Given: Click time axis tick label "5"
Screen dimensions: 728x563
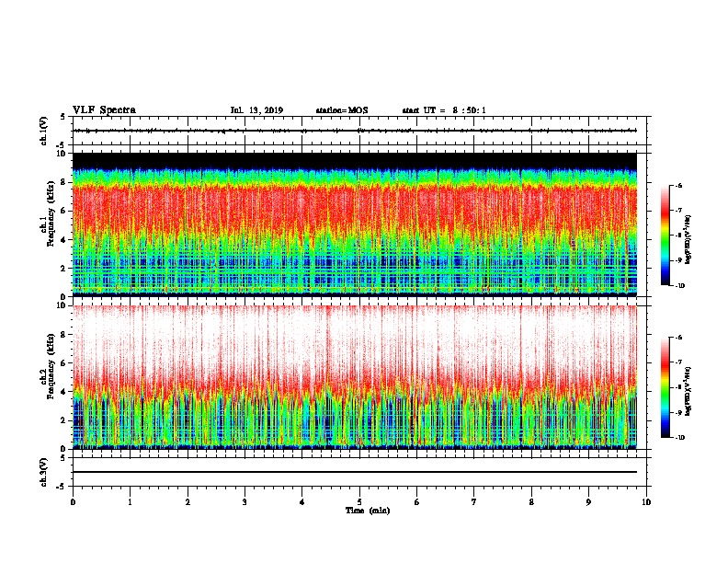Looking at the screenshot, I should tap(359, 502).
